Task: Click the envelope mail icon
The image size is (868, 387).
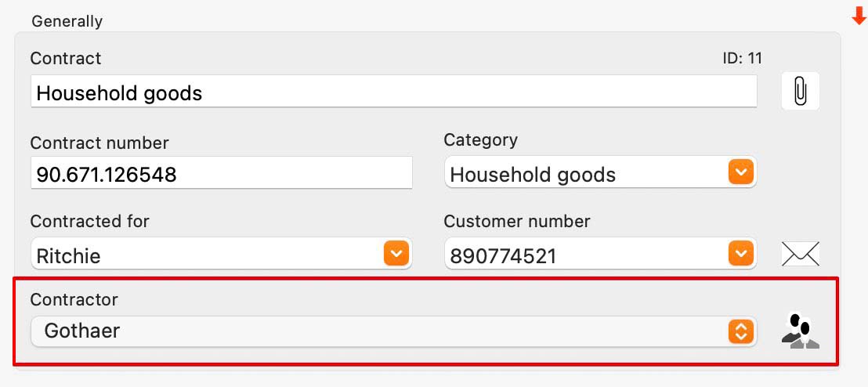Action: tap(801, 254)
